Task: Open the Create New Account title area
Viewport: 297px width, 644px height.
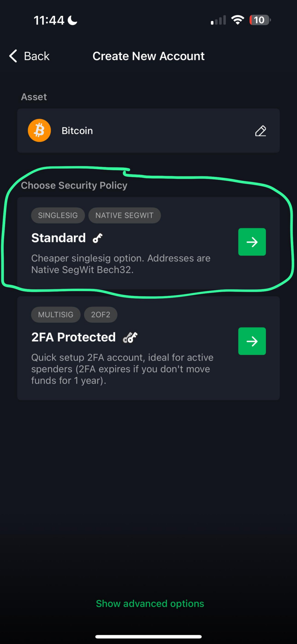Action: [x=148, y=56]
